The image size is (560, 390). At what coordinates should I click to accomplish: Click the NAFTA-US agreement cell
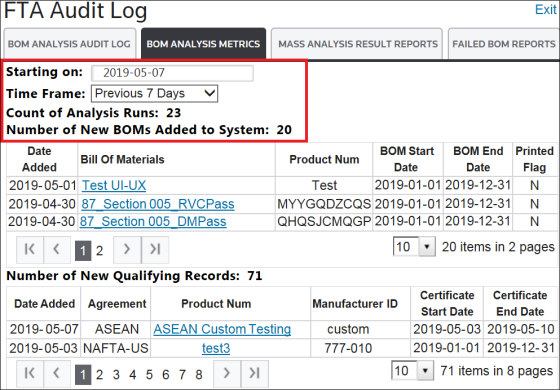(x=116, y=348)
